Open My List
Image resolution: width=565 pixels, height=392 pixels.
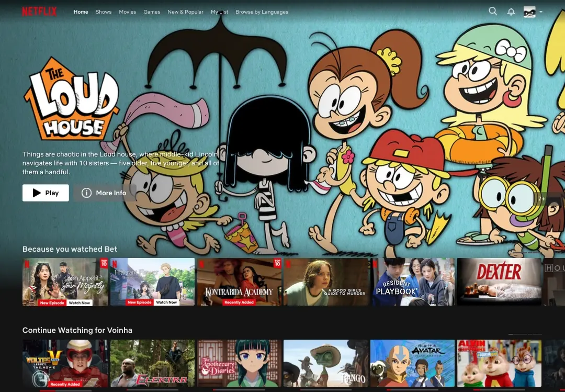point(219,12)
